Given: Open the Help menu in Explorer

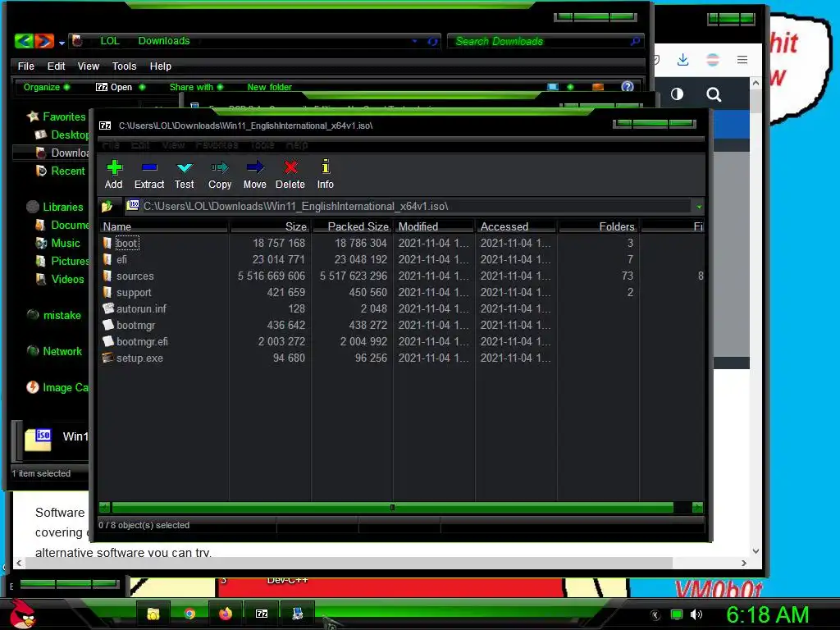Looking at the screenshot, I should coord(161,66).
